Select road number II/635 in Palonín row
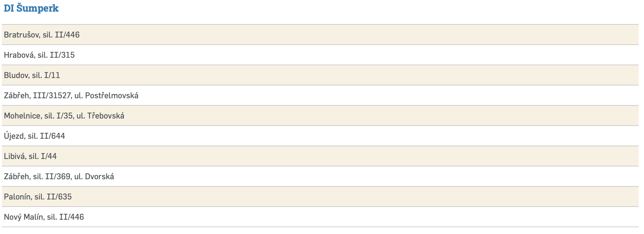 coord(59,197)
